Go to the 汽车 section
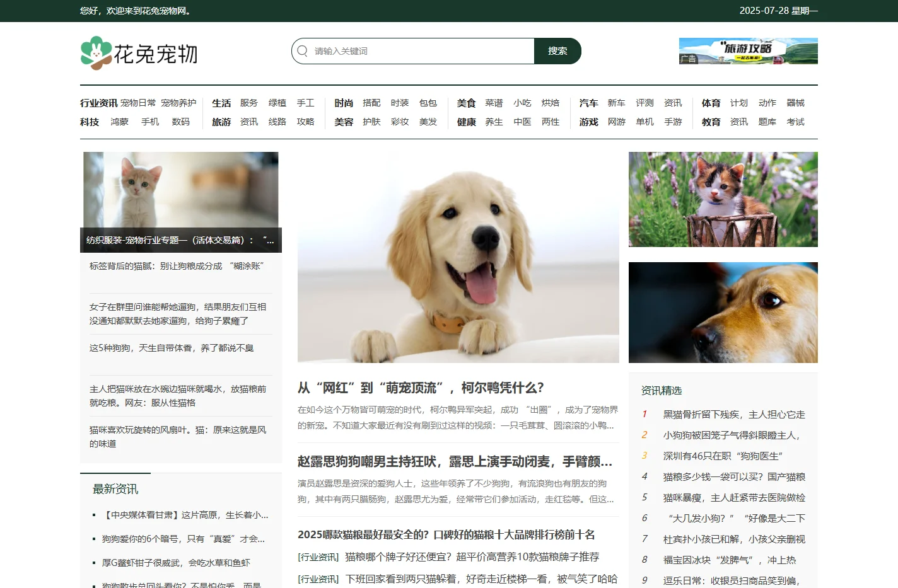This screenshot has width=898, height=588. 589,103
